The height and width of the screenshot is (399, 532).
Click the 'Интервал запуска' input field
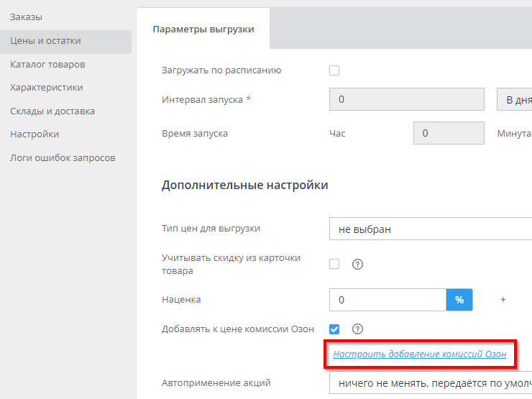coord(406,99)
